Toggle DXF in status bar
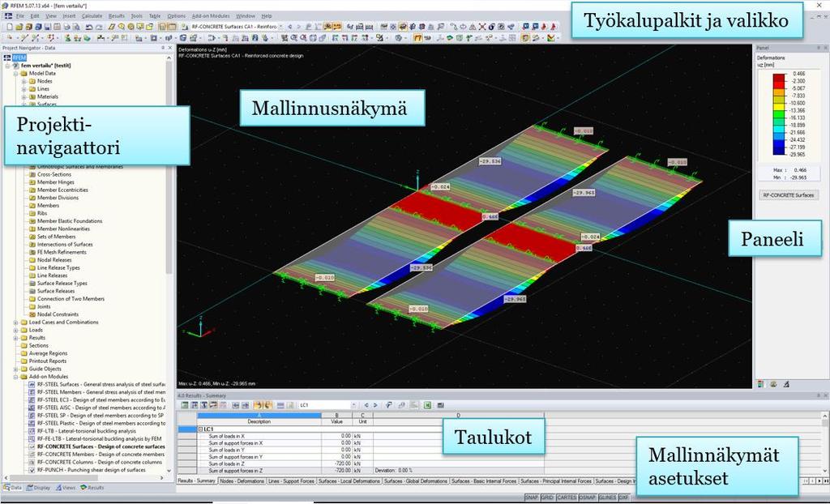Viewport: 830px width, 504px height. tap(623, 498)
